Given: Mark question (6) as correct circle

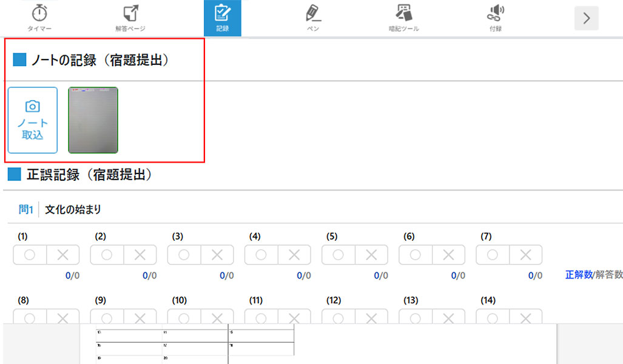Looking at the screenshot, I should click(415, 255).
